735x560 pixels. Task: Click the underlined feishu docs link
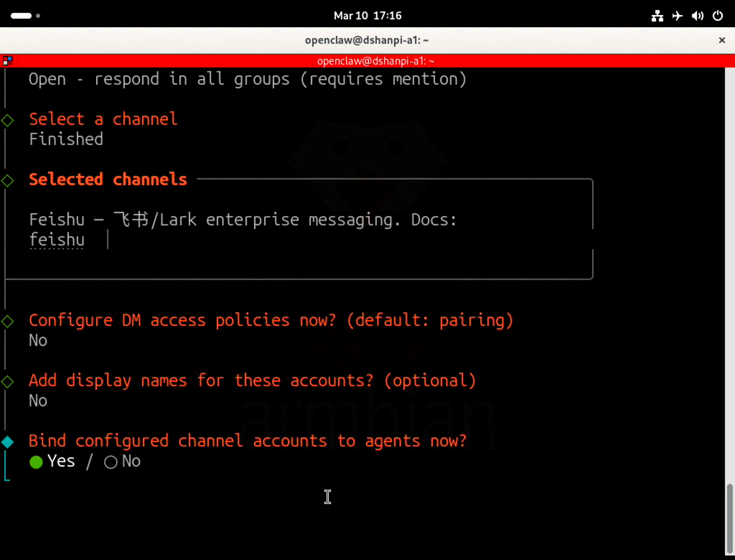(57, 240)
